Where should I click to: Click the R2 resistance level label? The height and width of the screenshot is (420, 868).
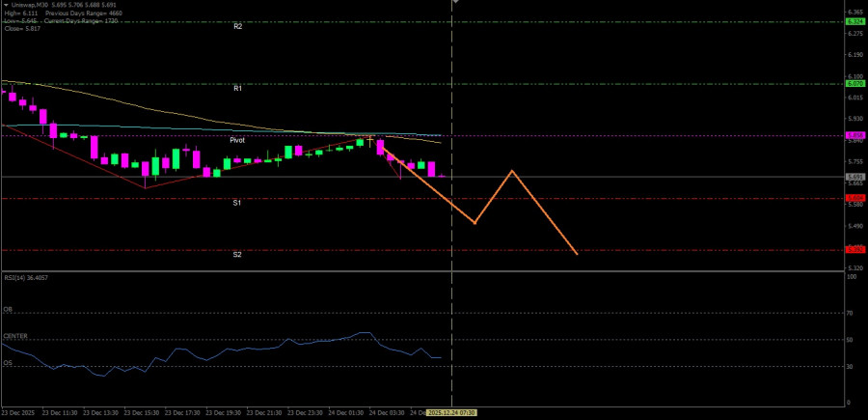pyautogui.click(x=237, y=27)
